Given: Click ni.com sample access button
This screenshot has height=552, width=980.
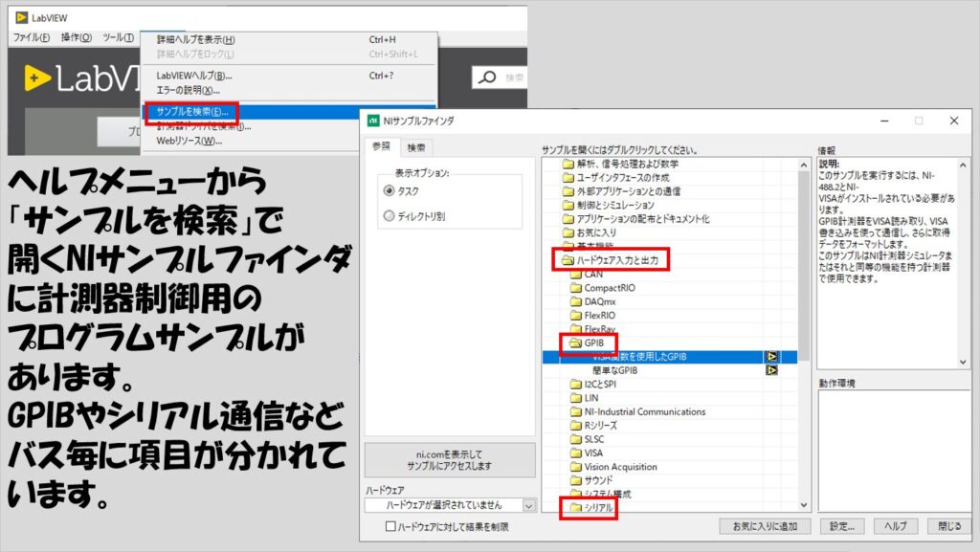Looking at the screenshot, I should [x=450, y=460].
